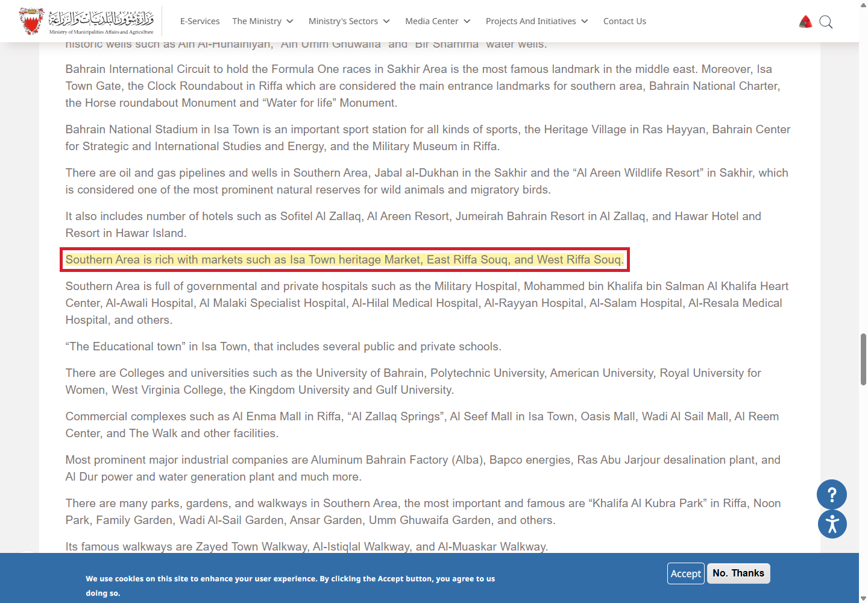Image resolution: width=868 pixels, height=603 pixels.
Task: Open the Contact Us page
Action: coord(624,21)
